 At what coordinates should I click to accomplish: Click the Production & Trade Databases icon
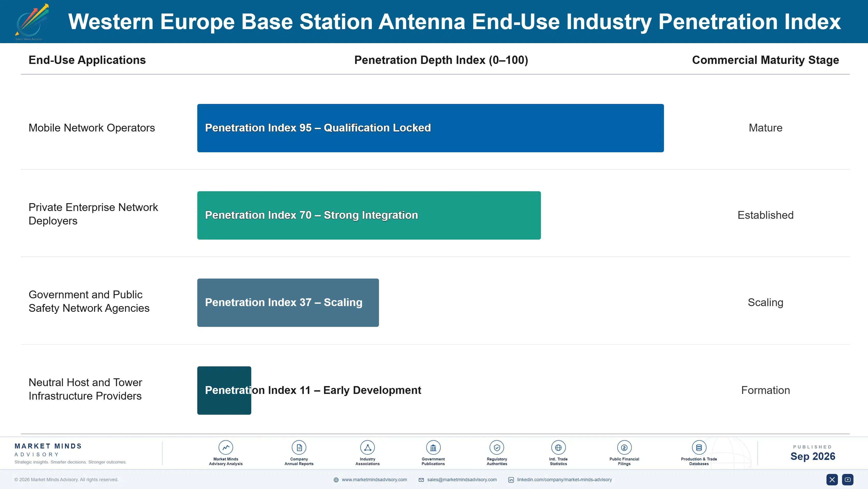[699, 447]
